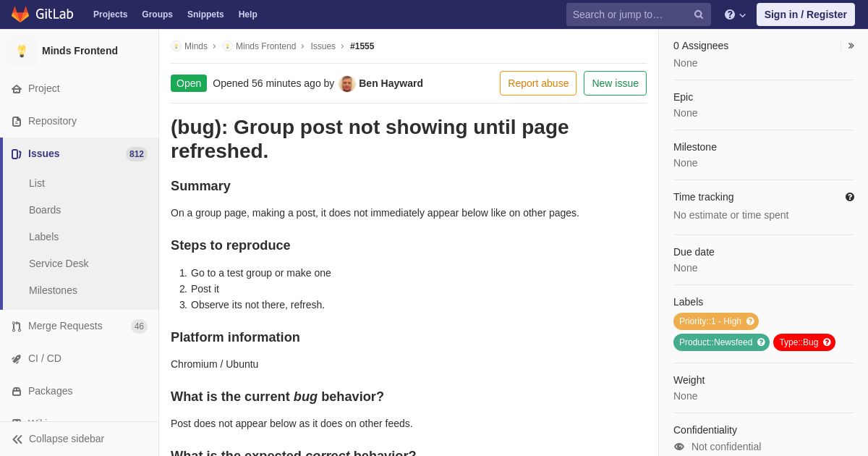Click the Merge Requests icon
The width and height of the screenshot is (868, 456).
[17, 326]
